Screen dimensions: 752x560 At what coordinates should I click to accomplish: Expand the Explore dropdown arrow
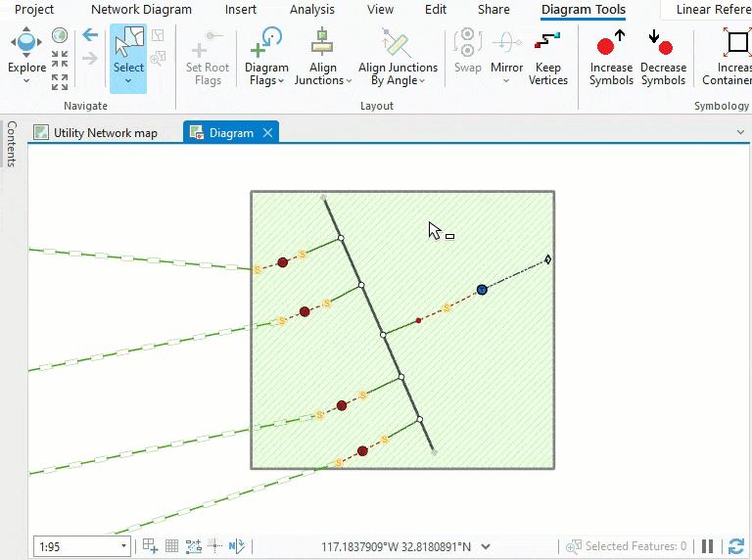tap(26, 81)
